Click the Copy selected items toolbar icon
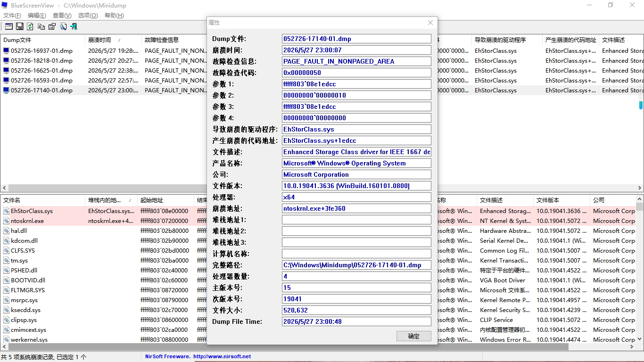 (41, 26)
